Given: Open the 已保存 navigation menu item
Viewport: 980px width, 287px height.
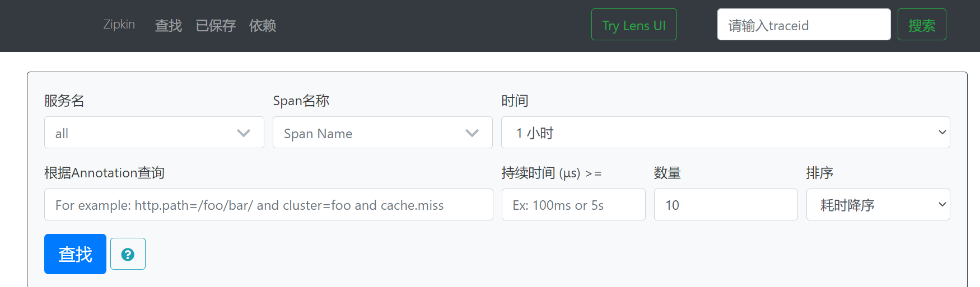Looking at the screenshot, I should click(x=216, y=26).
